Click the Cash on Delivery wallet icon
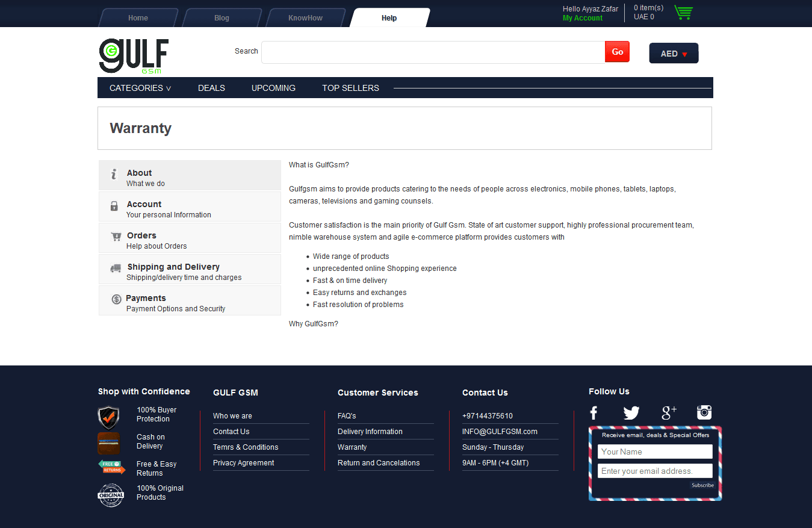812x528 pixels. [108, 443]
